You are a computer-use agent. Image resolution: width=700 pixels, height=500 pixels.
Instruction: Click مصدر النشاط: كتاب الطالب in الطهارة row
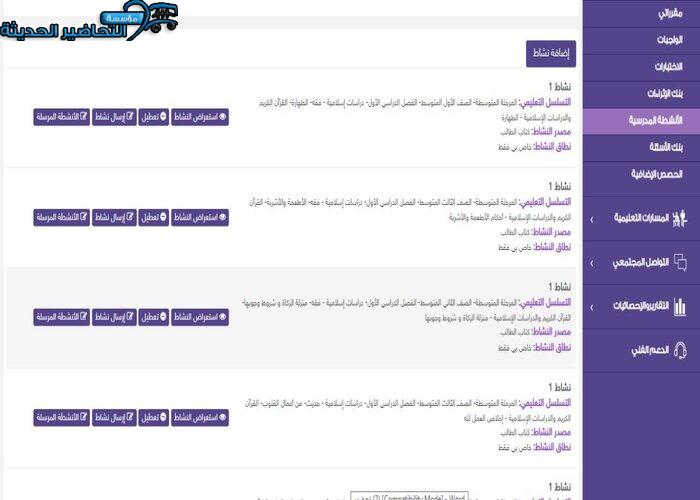point(536,132)
